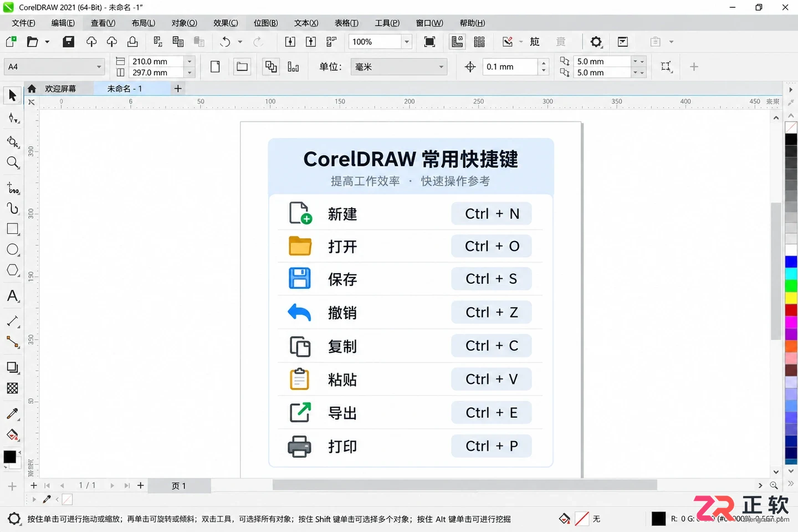Select the Polygon tool
Image resolution: width=798 pixels, height=532 pixels.
tap(12, 270)
